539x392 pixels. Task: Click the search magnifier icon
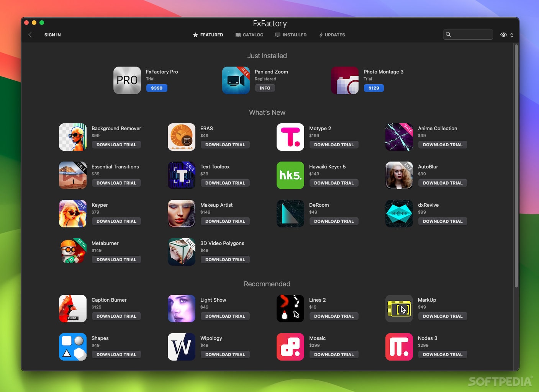coord(448,34)
